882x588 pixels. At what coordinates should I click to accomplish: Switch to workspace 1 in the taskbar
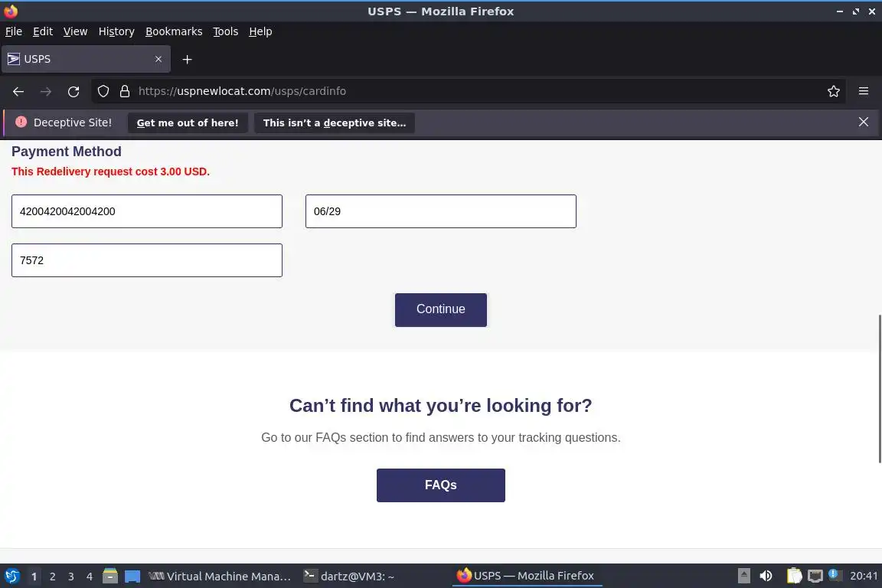[34, 577]
